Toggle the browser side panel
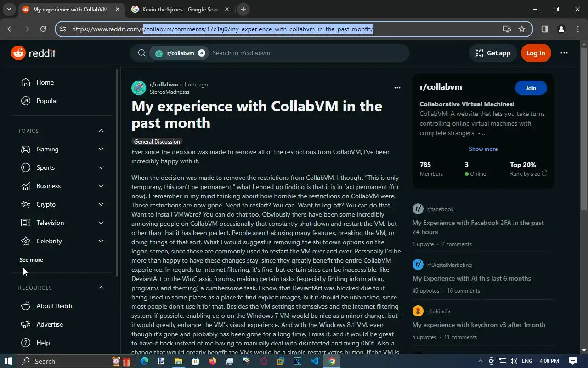588x368 pixels. 544,29
